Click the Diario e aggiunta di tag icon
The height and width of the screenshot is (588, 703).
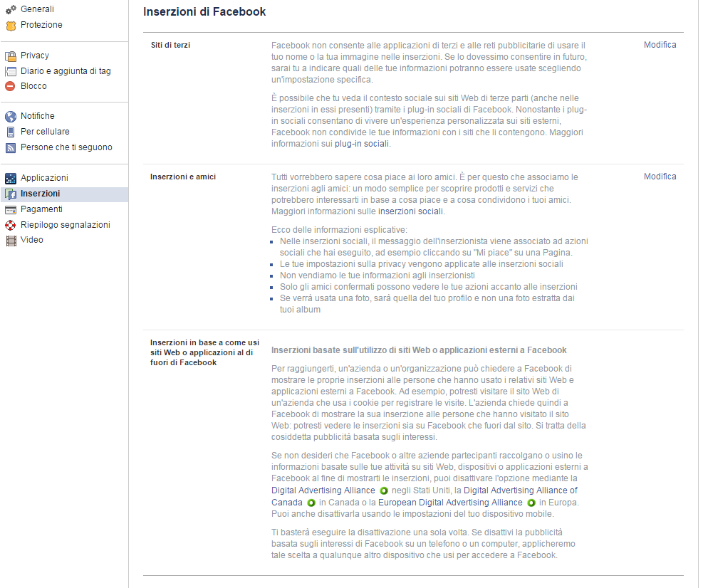(x=11, y=72)
